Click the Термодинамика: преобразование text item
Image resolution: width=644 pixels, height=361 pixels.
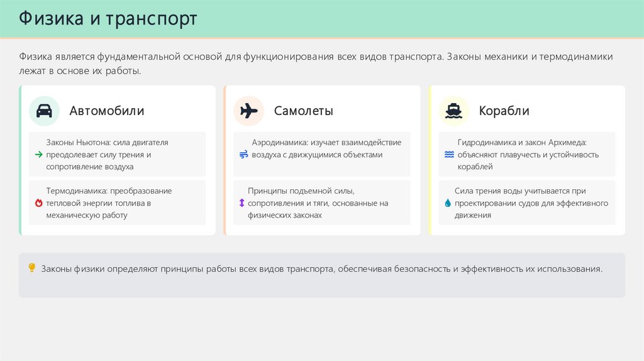109,203
